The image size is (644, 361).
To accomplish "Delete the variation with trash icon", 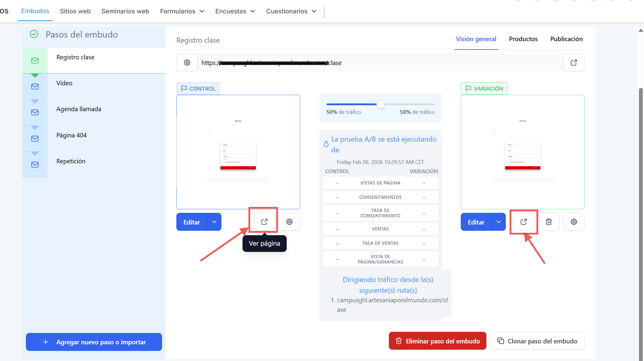I will 549,222.
